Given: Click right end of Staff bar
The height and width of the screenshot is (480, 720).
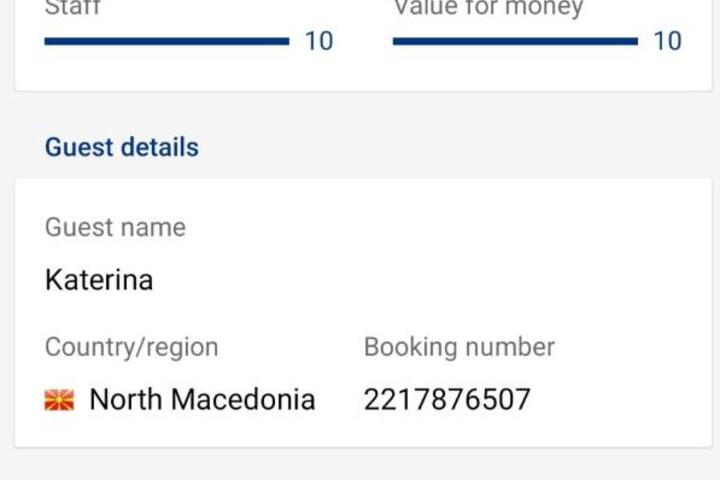Looking at the screenshot, I should [286, 41].
